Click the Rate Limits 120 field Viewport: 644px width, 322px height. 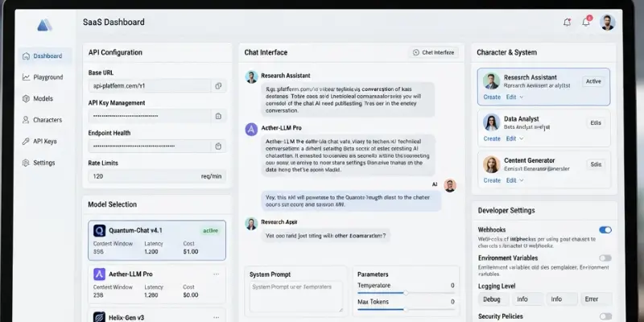157,176
